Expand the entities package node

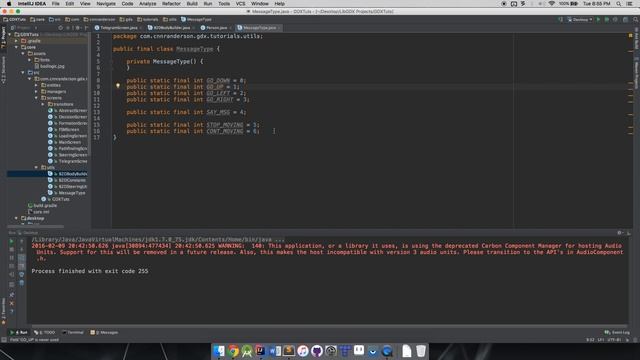36,85
